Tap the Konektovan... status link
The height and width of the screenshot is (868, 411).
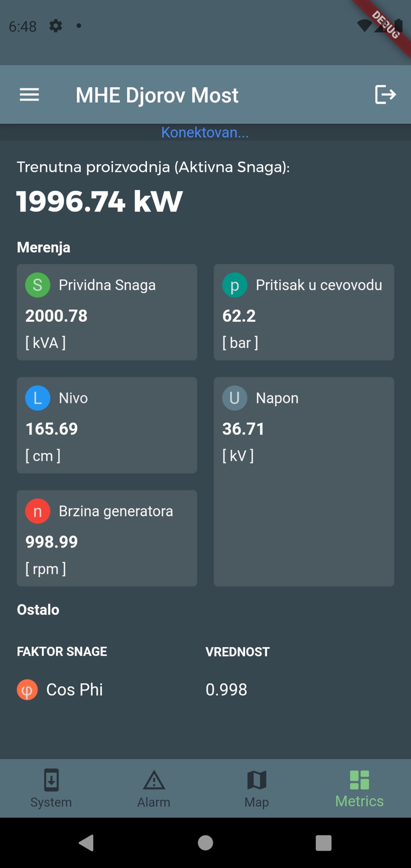205,132
